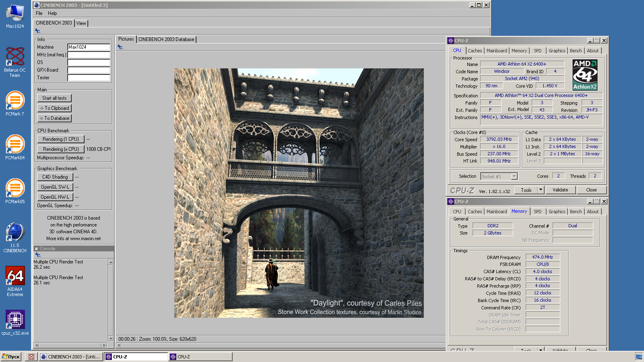Click the "26.1 sec" console entry
The height and width of the screenshot is (362, 644).
tap(42, 283)
